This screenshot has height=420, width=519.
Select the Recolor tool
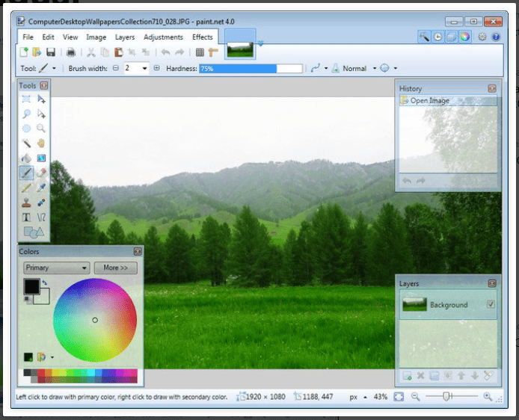(41, 203)
